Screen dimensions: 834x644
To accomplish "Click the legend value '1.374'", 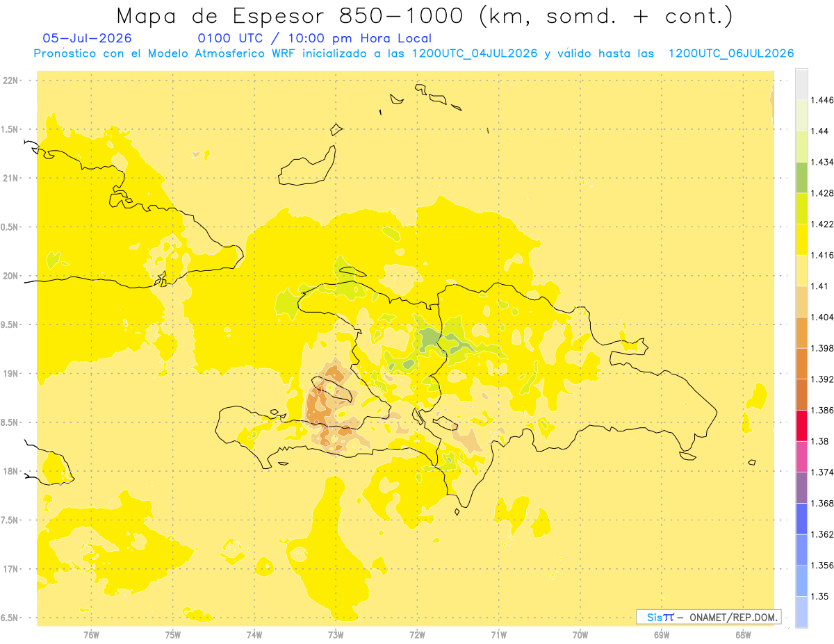I will [x=822, y=472].
